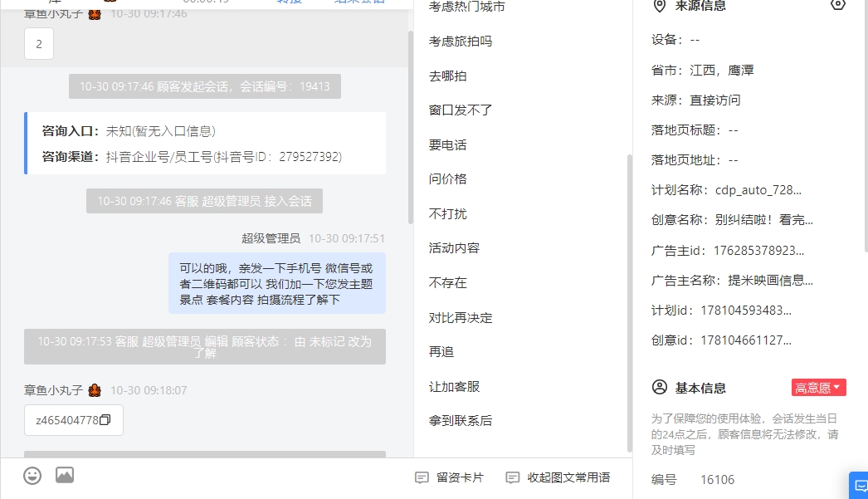
Task: Open the 高意愿 intention dropdown
Action: (819, 388)
